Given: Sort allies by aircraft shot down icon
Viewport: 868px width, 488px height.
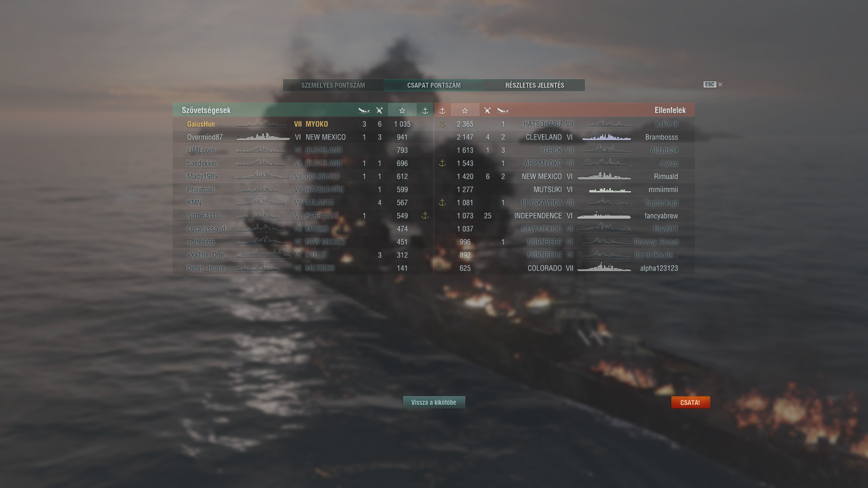Looking at the screenshot, I should (x=379, y=110).
